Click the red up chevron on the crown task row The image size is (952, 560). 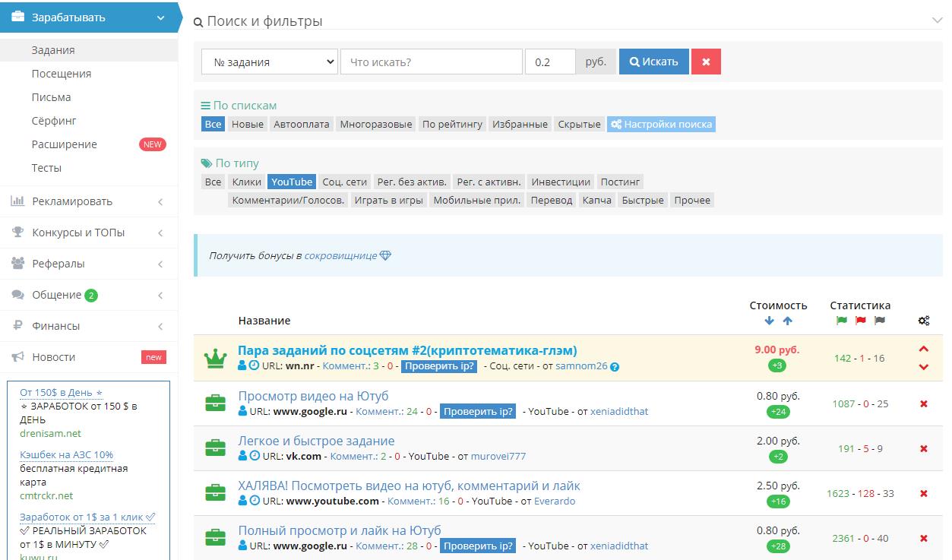[x=924, y=350]
